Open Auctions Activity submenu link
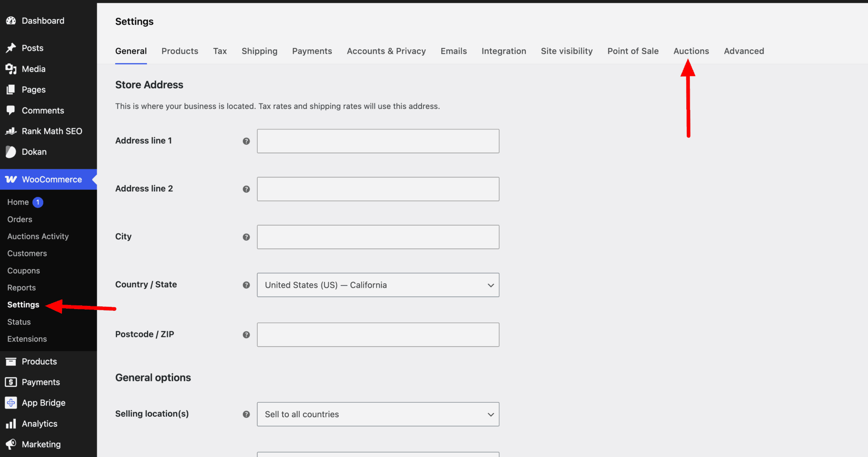 38,237
